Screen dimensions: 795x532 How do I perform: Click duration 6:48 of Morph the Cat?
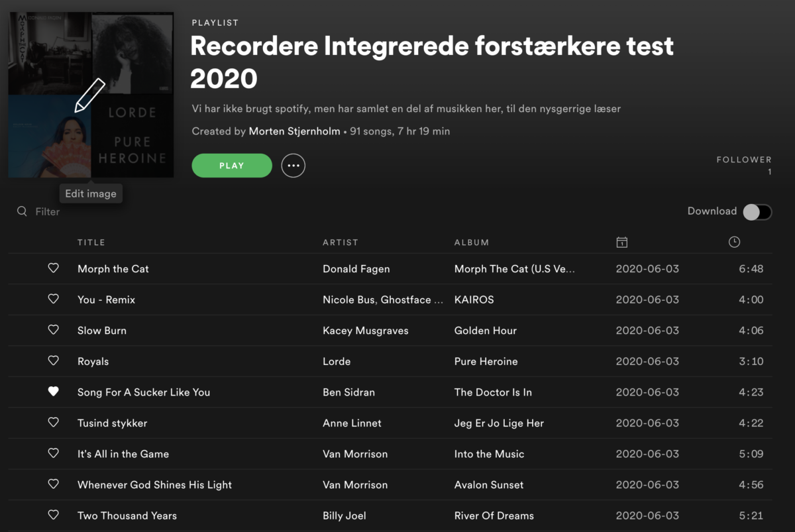pyautogui.click(x=751, y=269)
